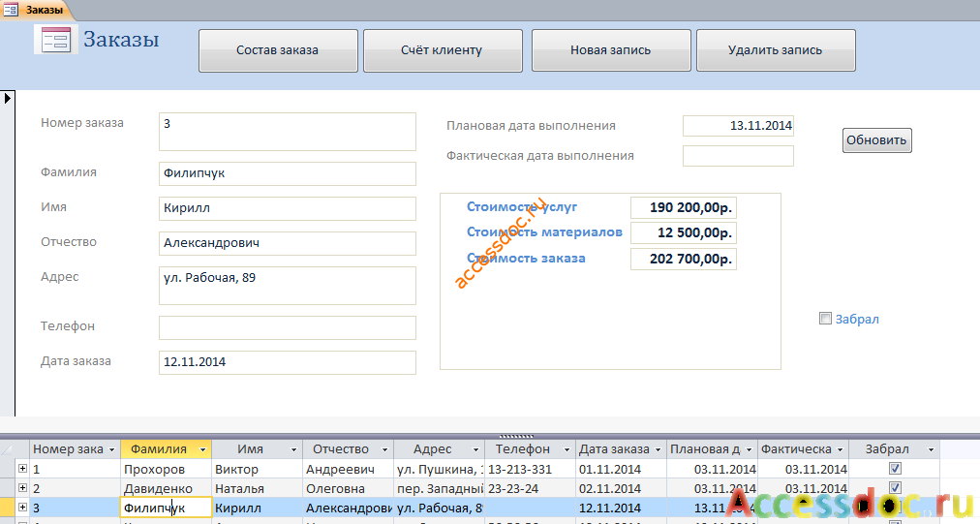The height and width of the screenshot is (524, 980).
Task: Expand subdatasheet for order 1
Action: pos(22,469)
